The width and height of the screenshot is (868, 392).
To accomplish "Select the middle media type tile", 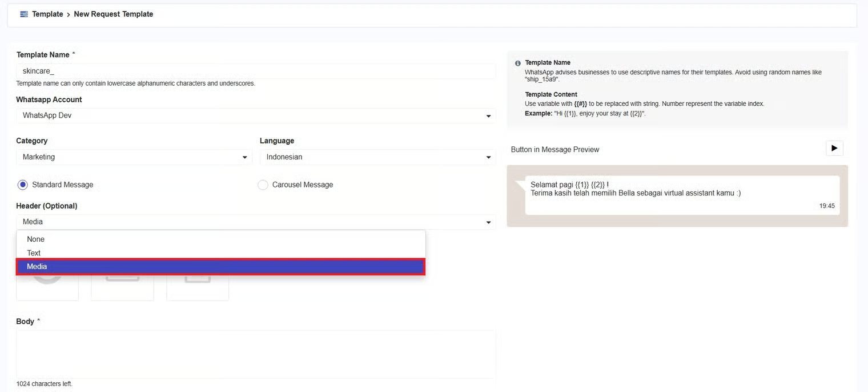I will click(x=122, y=287).
